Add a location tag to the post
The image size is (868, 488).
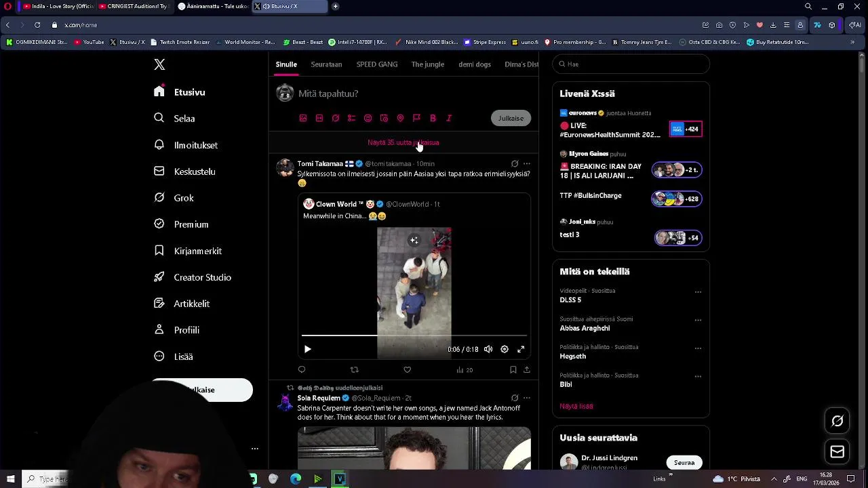point(400,118)
